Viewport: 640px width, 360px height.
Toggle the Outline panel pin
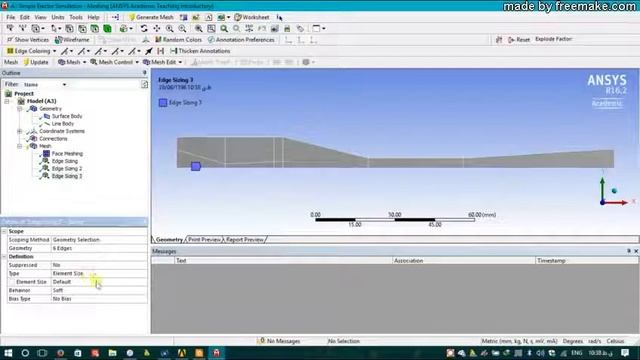tap(144, 73)
